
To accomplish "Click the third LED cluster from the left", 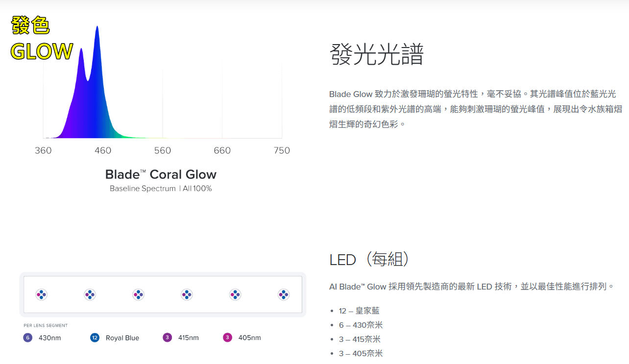I will (138, 294).
